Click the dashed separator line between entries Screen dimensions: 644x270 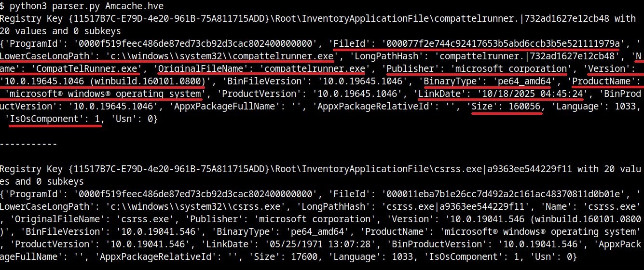click(x=29, y=144)
